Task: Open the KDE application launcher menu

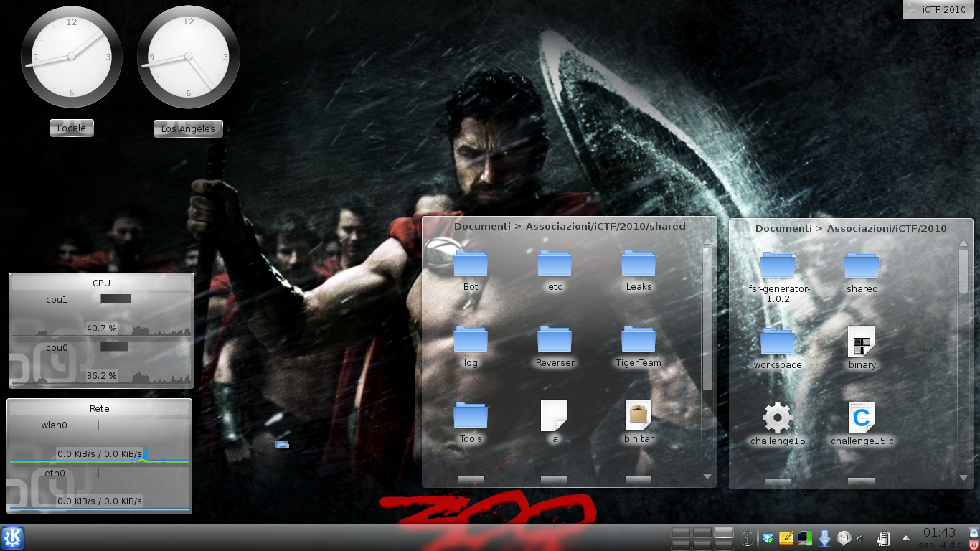Action: (13, 537)
